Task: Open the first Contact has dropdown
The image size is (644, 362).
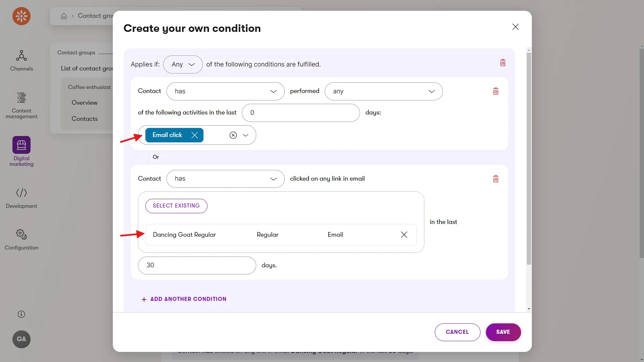Action: pos(226,91)
